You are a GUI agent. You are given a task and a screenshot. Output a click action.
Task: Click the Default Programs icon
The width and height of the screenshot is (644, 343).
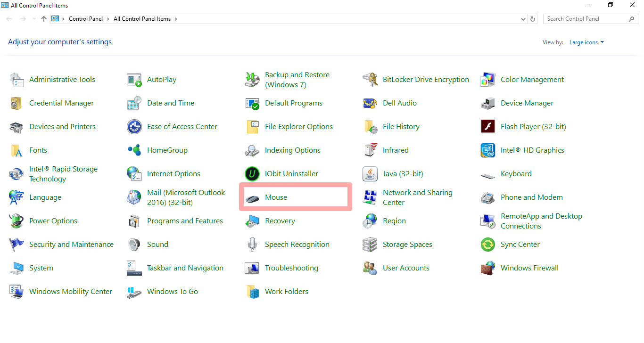pyautogui.click(x=252, y=103)
